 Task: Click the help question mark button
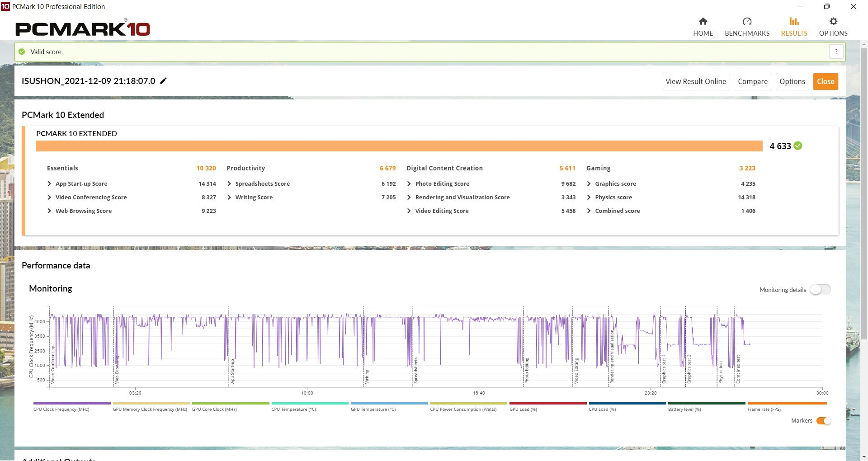tap(836, 52)
